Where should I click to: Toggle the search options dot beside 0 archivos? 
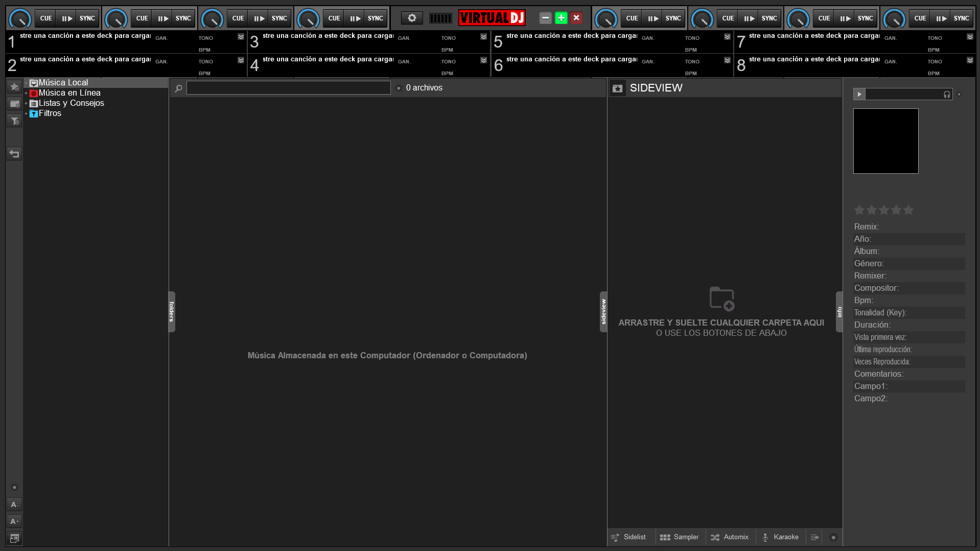click(399, 88)
